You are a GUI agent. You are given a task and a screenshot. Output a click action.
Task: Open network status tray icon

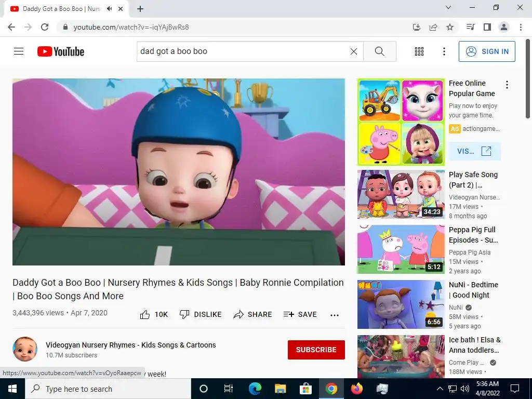(x=453, y=389)
